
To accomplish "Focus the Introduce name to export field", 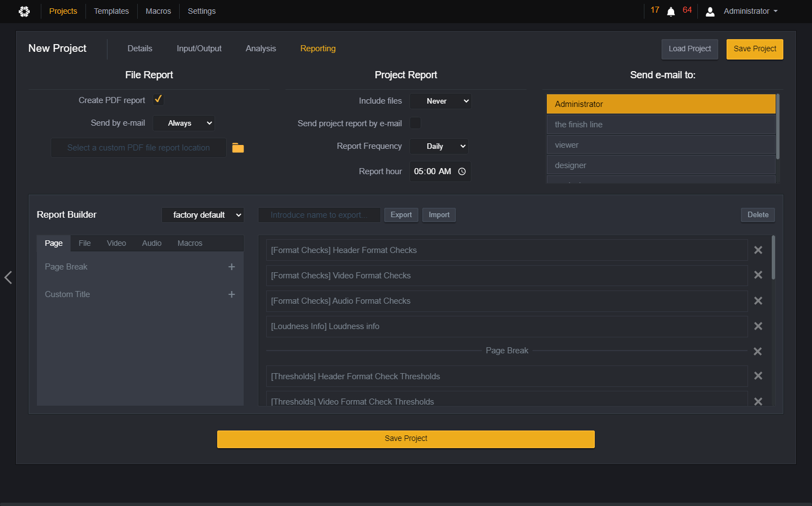I will pyautogui.click(x=319, y=215).
